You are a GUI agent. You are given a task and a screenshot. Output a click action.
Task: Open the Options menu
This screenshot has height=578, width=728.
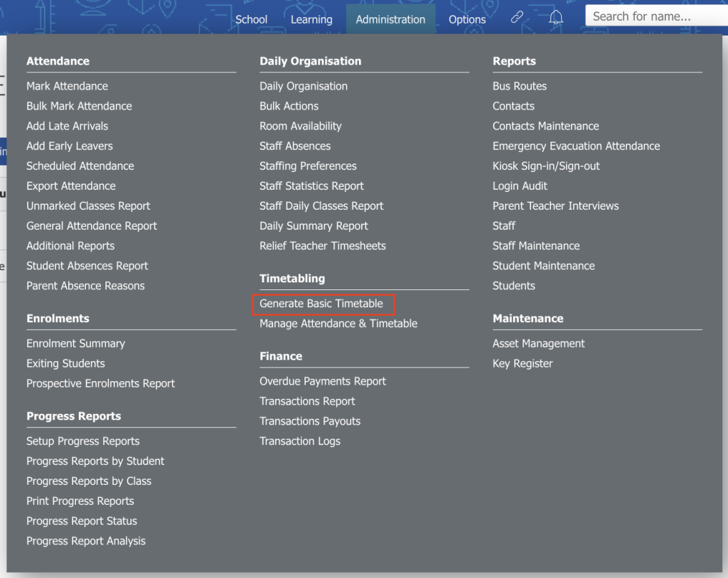[x=467, y=19]
